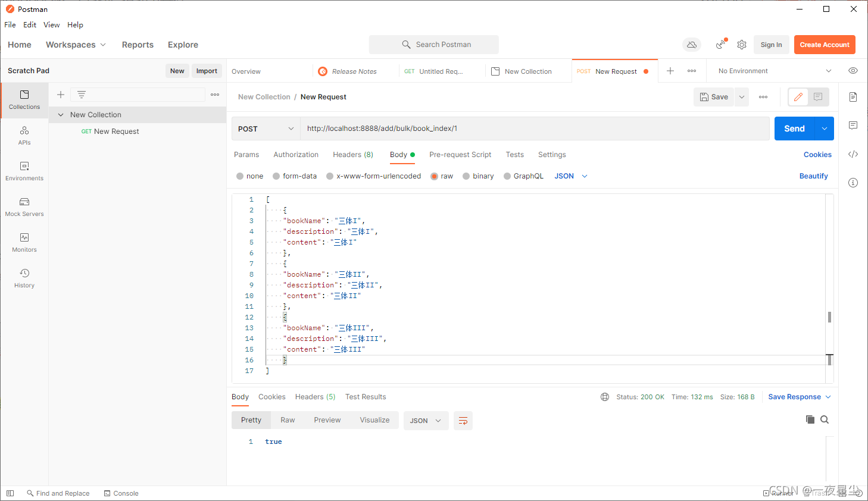The height and width of the screenshot is (501, 868).
Task: Open the Edit menu
Action: pos(30,25)
